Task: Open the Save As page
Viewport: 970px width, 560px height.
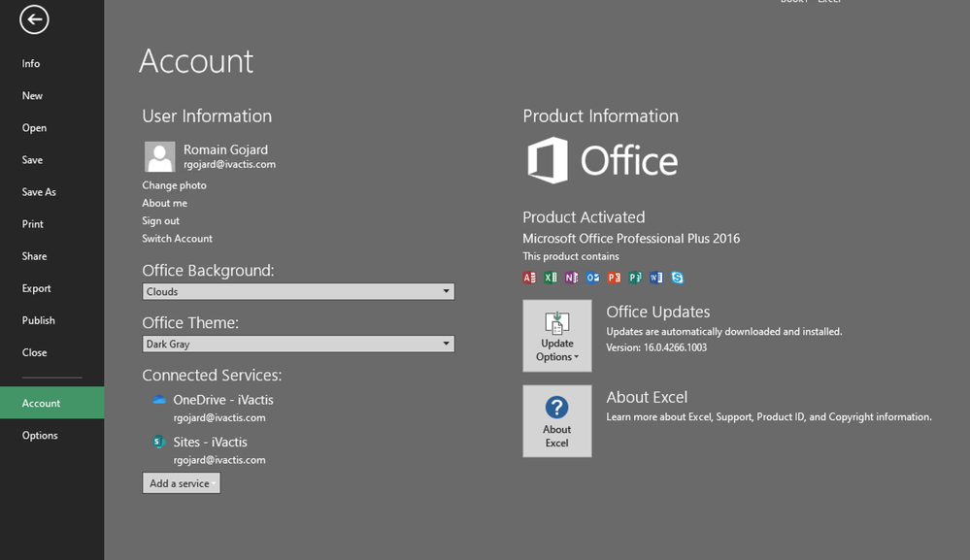Action: (39, 192)
